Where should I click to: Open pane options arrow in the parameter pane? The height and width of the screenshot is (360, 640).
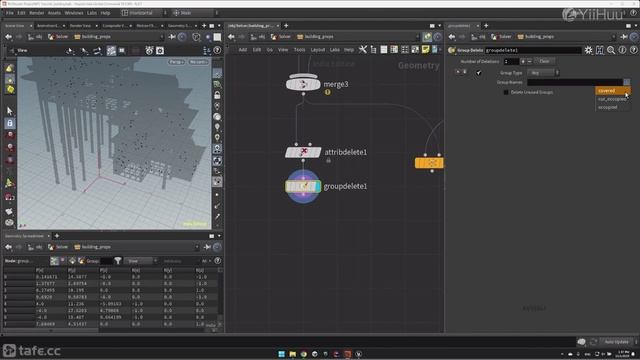click(x=636, y=26)
